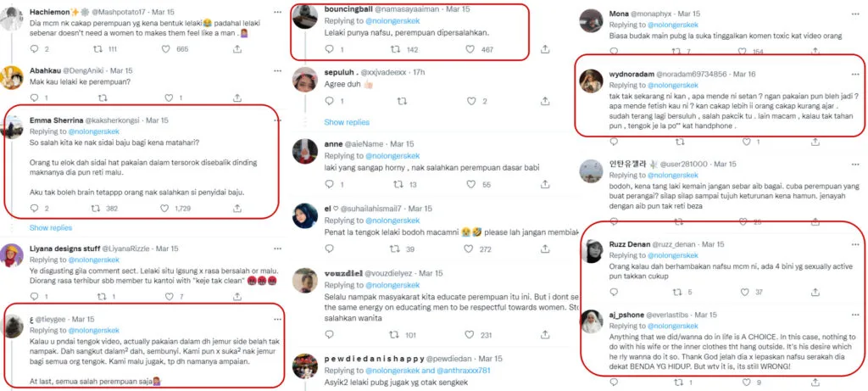Image resolution: width=868 pixels, height=391 pixels.
Task: Retweet el's tweet with 39 retweets
Action: [x=394, y=249]
